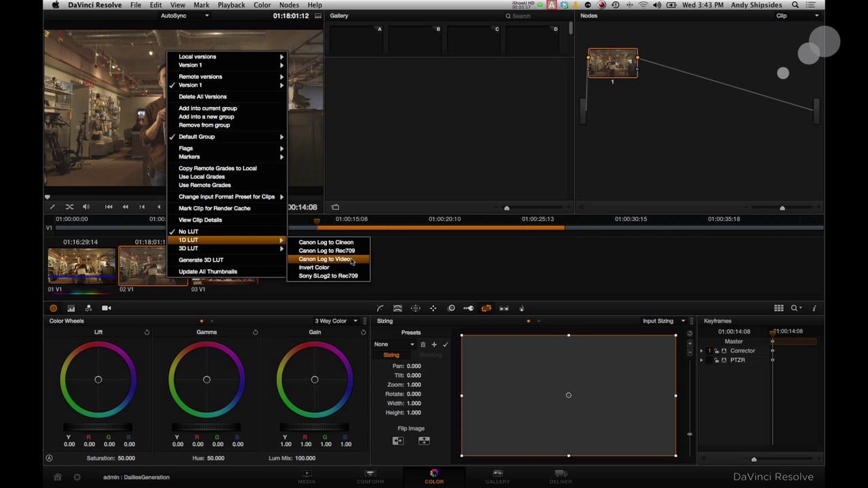Switch to the GALLERY page
Screen dimensions: 868x488
497,477
